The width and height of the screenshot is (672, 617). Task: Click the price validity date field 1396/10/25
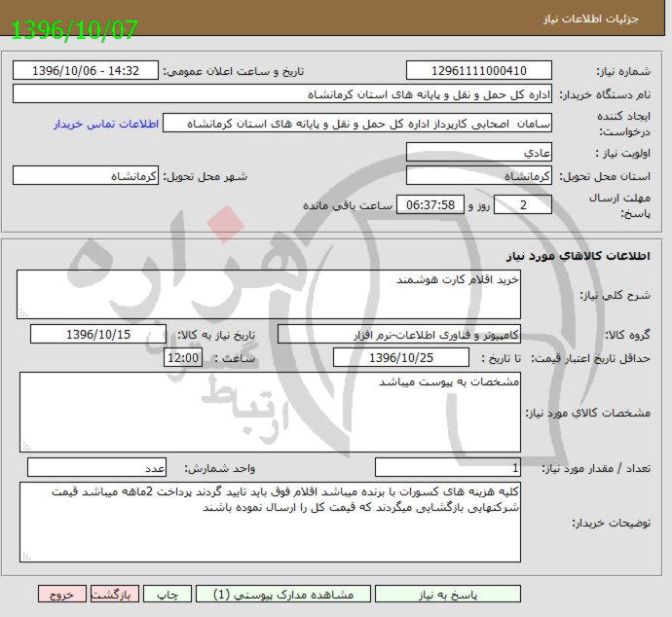[401, 357]
